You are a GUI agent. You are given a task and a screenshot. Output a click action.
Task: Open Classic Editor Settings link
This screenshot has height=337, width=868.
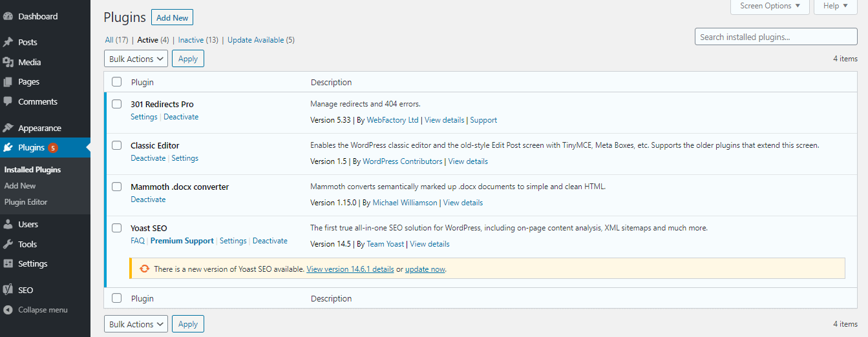pos(185,158)
